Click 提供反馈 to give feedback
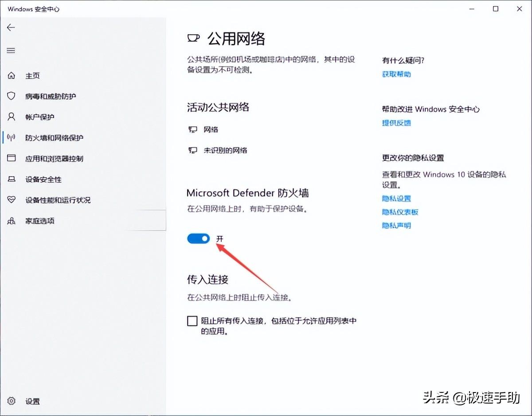Screen dimensions: 532x416 [396, 123]
